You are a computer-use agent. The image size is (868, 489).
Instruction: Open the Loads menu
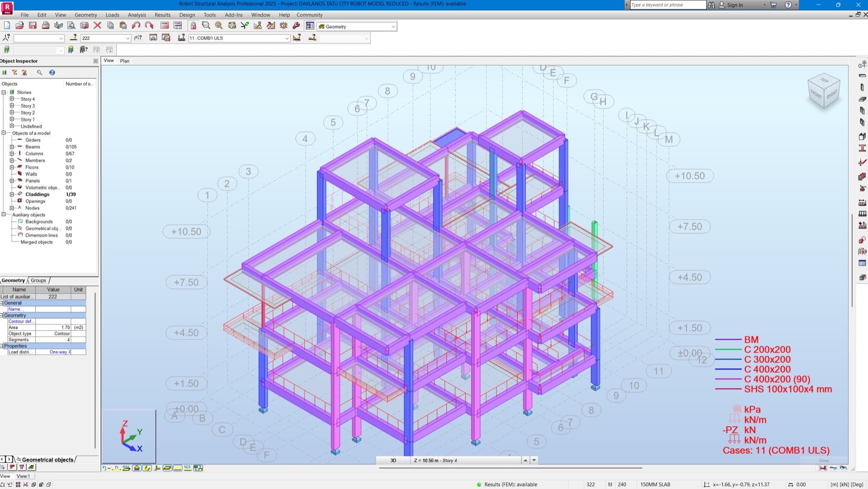click(x=112, y=15)
